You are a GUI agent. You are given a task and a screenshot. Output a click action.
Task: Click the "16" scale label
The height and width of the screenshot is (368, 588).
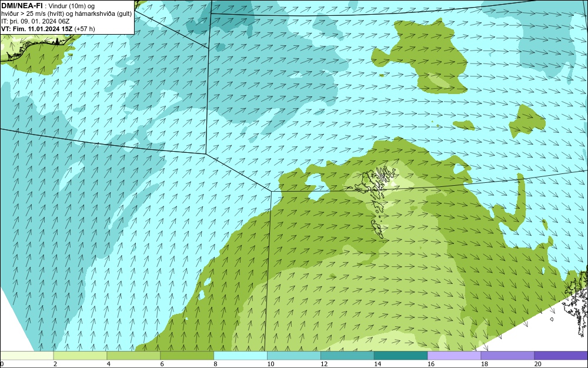pyautogui.click(x=431, y=364)
